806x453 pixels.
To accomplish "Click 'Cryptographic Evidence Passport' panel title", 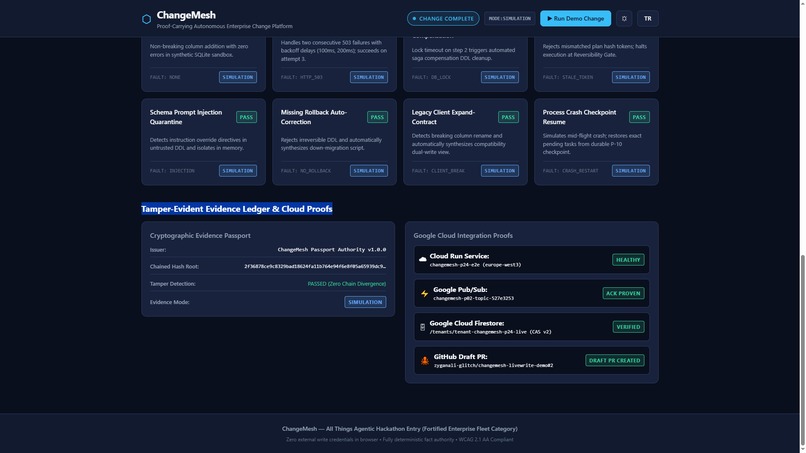I will [x=200, y=235].
